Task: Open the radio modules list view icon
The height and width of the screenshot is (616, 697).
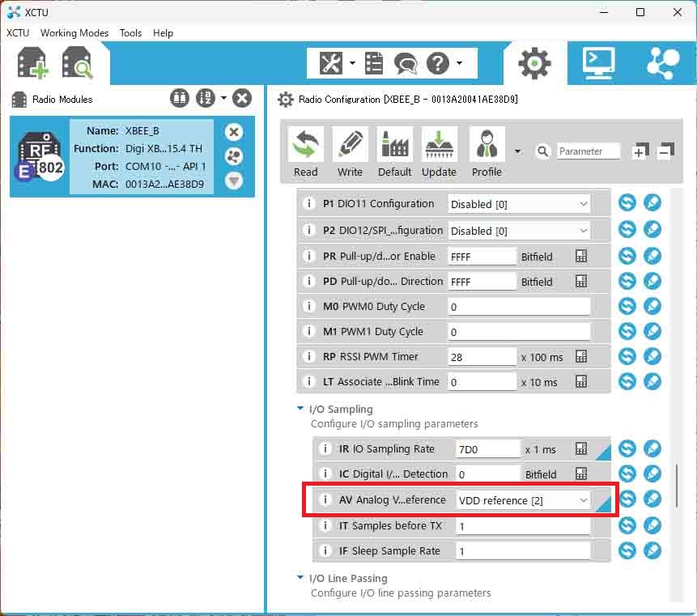Action: coord(180,98)
